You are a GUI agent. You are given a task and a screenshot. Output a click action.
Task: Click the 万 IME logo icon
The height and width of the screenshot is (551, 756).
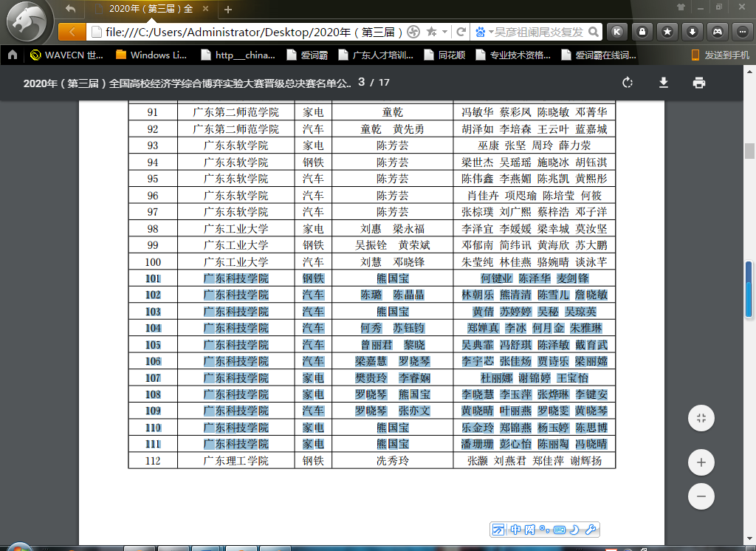pos(498,530)
